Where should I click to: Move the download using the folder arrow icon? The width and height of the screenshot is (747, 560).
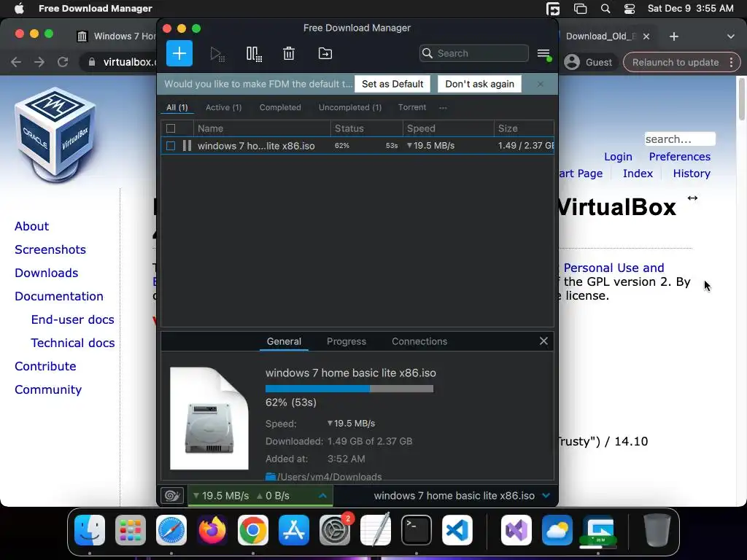pyautogui.click(x=325, y=53)
